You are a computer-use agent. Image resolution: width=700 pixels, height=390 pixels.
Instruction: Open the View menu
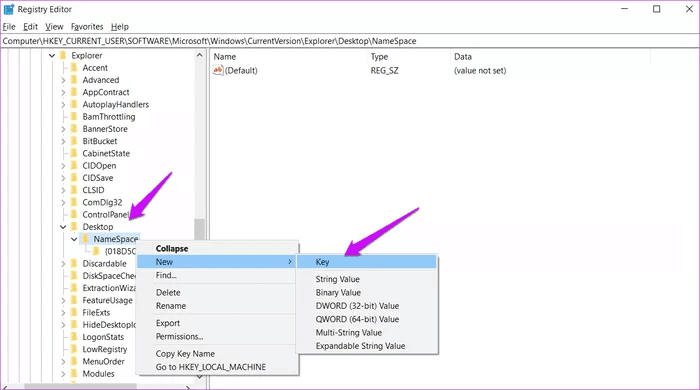tap(54, 27)
